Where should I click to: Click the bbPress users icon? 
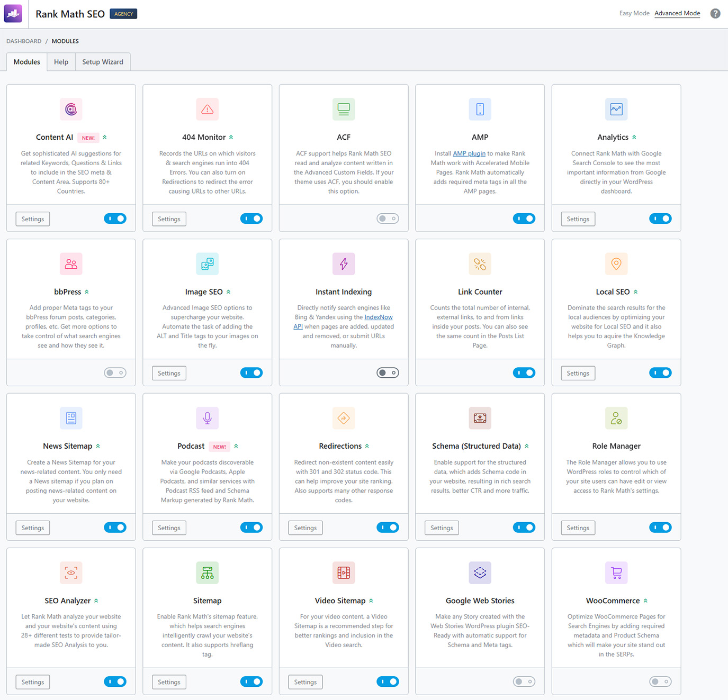click(71, 263)
